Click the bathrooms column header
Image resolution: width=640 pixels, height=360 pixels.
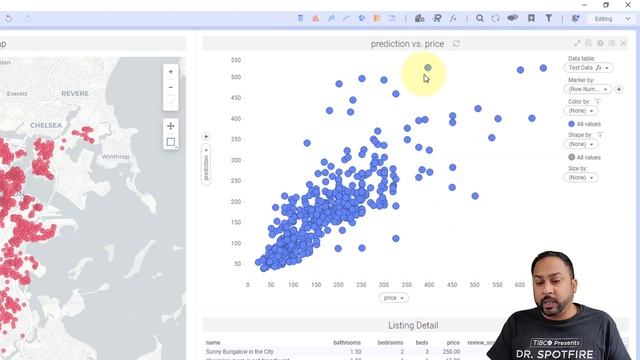point(347,343)
